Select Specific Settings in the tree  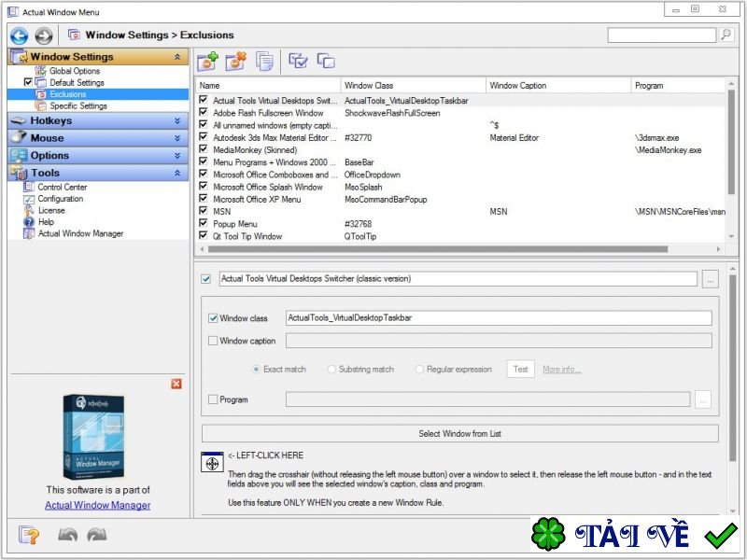[78, 105]
